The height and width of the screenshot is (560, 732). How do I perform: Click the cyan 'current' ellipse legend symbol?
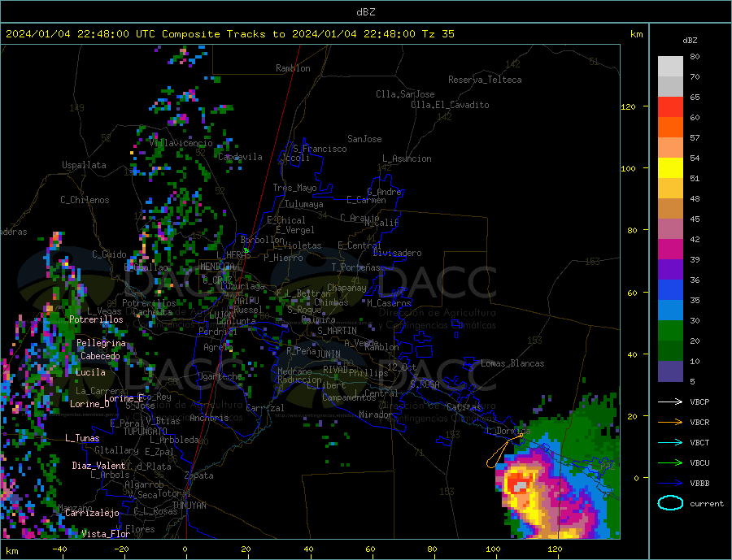(x=670, y=503)
